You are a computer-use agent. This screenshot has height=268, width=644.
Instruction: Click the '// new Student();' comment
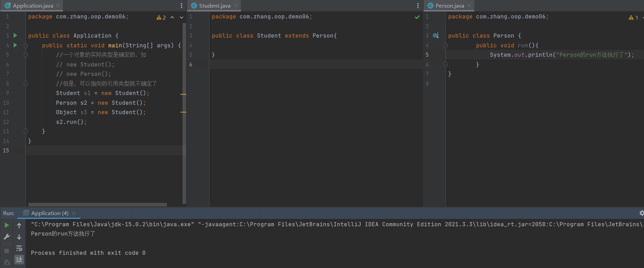(85, 65)
